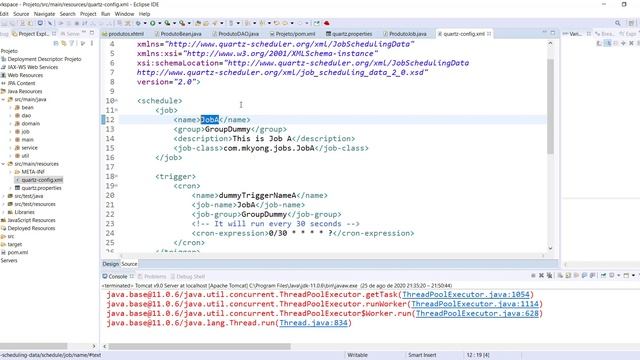Open the Search menu

click(x=68, y=13)
